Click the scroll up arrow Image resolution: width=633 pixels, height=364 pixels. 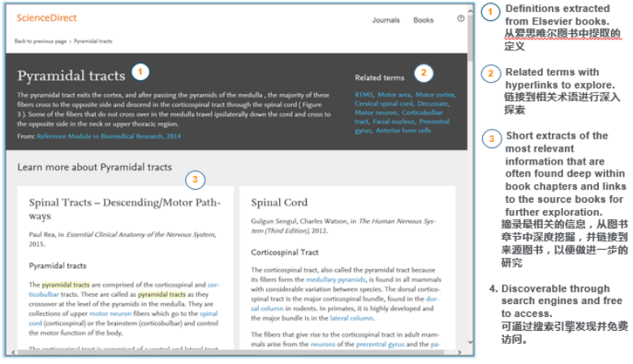[x=470, y=11]
